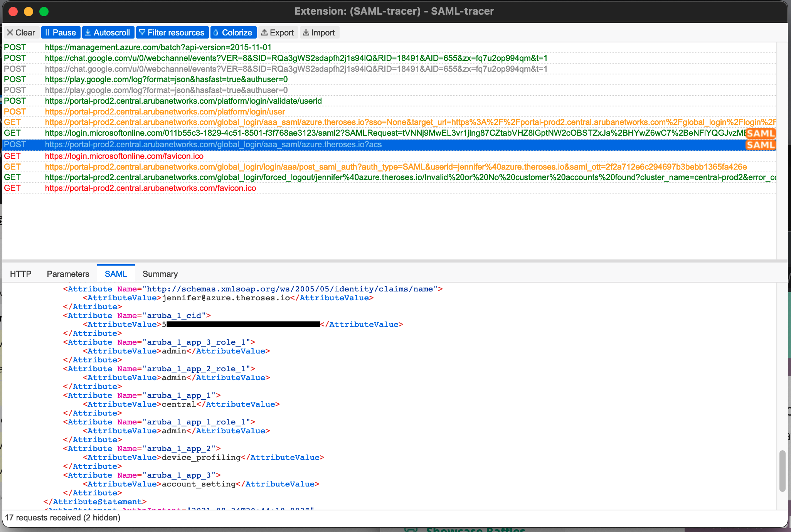This screenshot has height=532, width=791.
Task: Select the login/validate/userid POST request
Action: [x=183, y=101]
